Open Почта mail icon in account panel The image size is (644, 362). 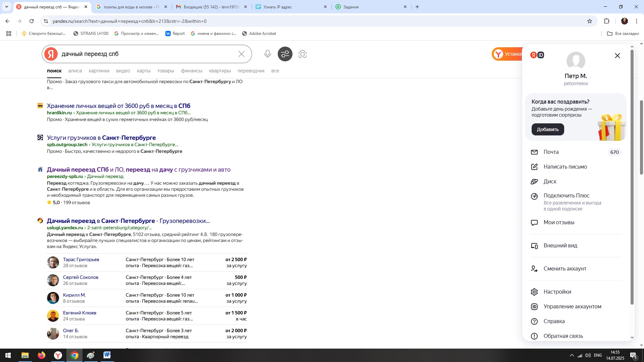(534, 152)
